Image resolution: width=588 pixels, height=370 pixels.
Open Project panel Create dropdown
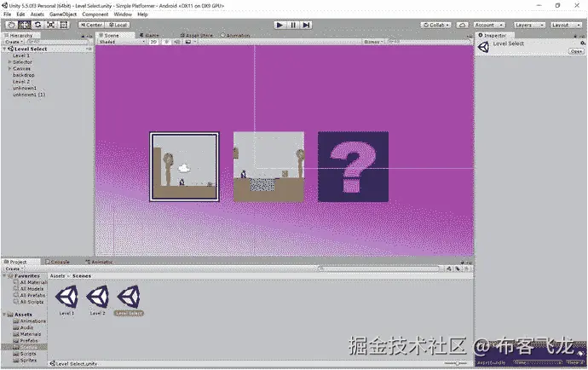[14, 269]
